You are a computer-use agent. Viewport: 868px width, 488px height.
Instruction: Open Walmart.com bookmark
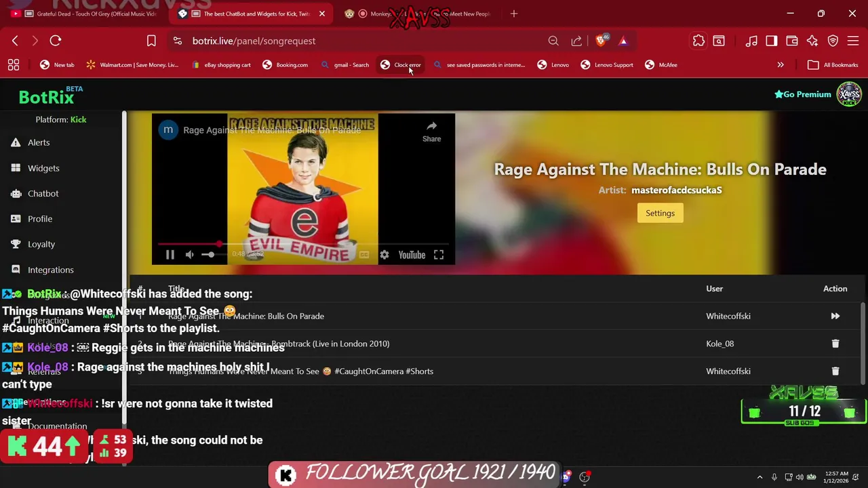(132, 65)
